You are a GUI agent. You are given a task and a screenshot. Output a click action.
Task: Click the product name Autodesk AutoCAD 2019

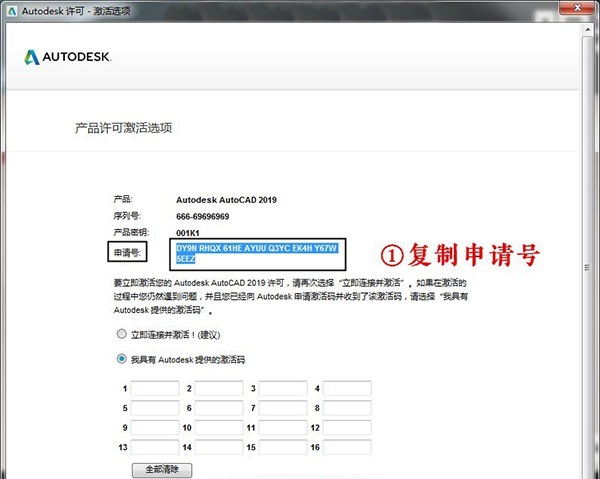[x=226, y=200]
